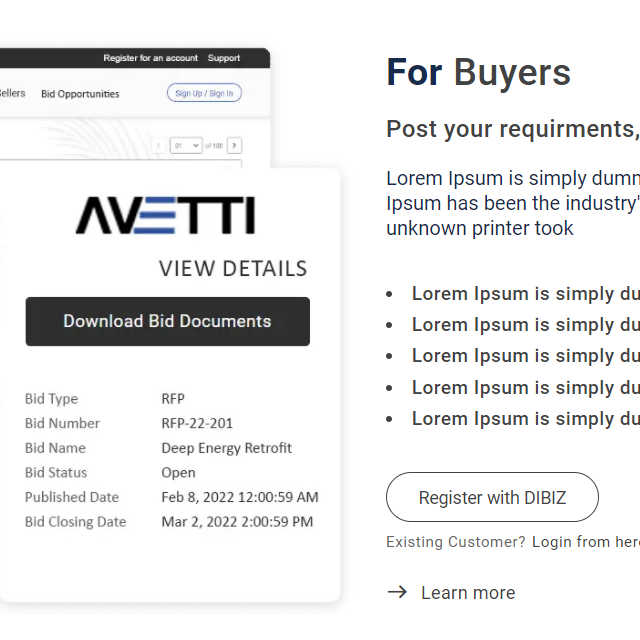Click the Open bid status value

tap(178, 473)
